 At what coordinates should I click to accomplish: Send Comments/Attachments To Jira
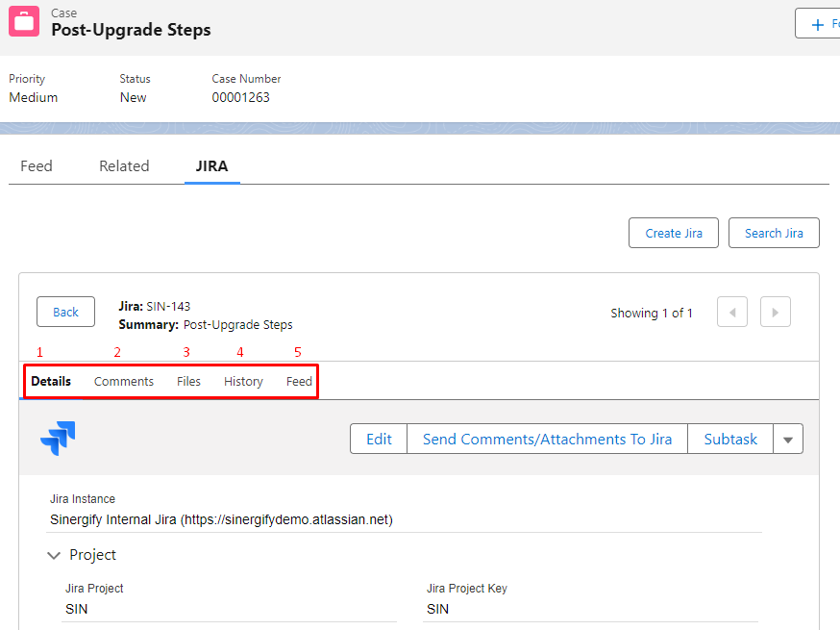[x=547, y=440]
